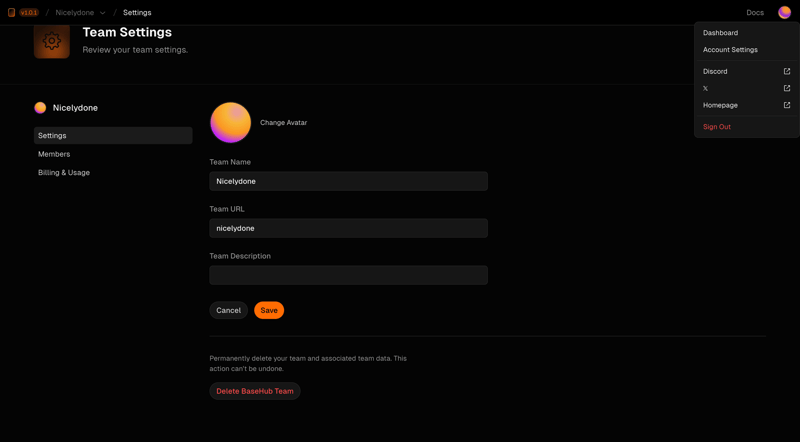Click the Delete BaseHub Team button
The width and height of the screenshot is (800, 442).
tap(255, 391)
